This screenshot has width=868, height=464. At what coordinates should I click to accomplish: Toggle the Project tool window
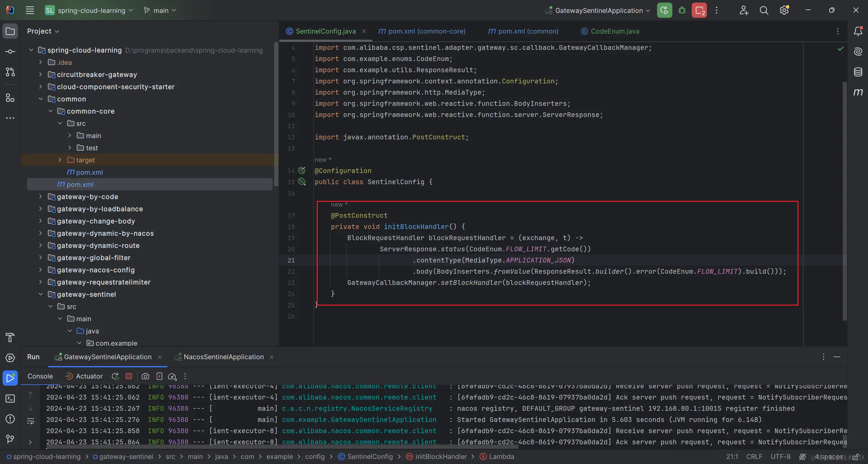pyautogui.click(x=10, y=31)
